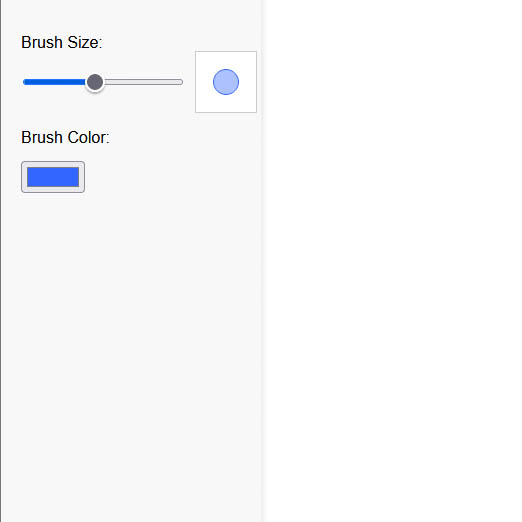Click the blue brush preview circle

[x=226, y=82]
